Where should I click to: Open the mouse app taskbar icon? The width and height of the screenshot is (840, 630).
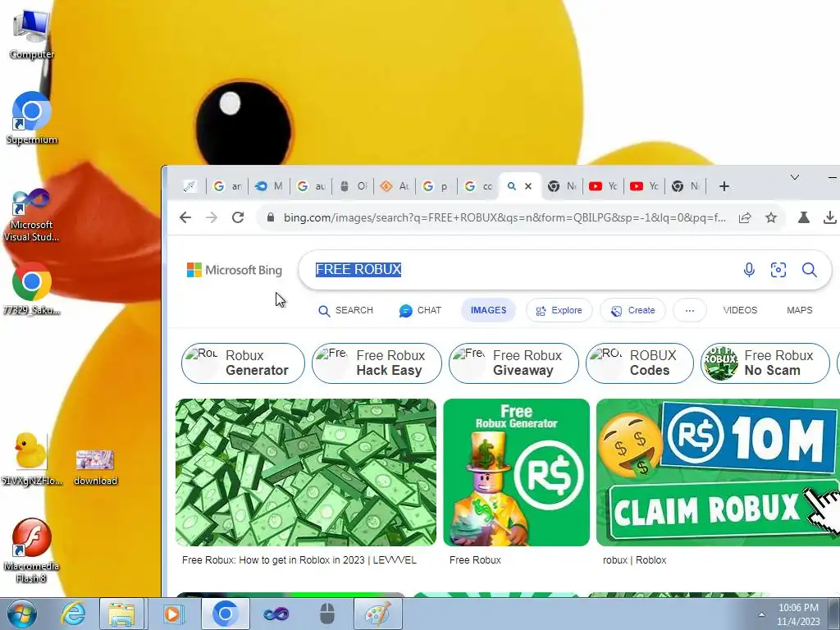326,614
